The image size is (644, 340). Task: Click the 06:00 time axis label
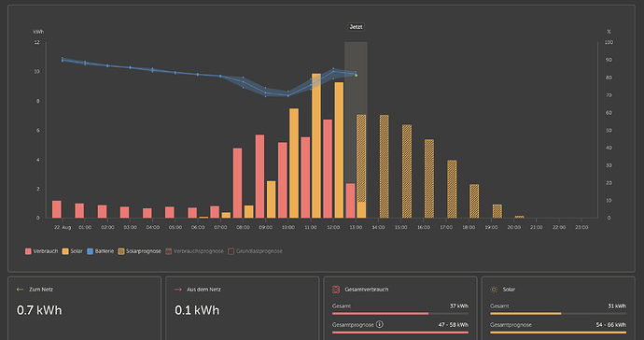198,227
